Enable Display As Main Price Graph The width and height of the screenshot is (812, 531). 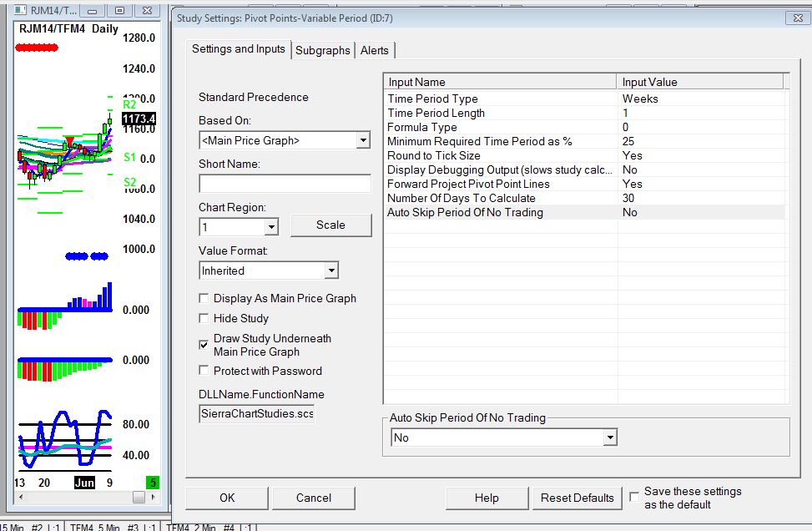[204, 298]
